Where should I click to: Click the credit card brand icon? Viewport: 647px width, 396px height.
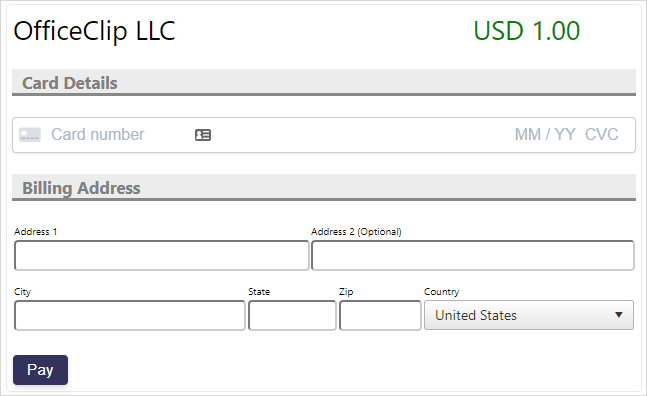click(x=30, y=135)
